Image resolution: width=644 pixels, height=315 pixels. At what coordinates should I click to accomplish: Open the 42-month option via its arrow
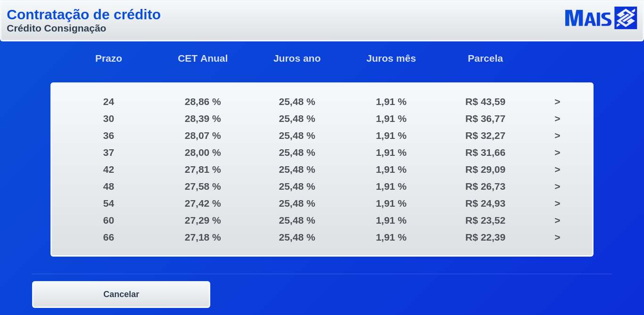coord(557,170)
